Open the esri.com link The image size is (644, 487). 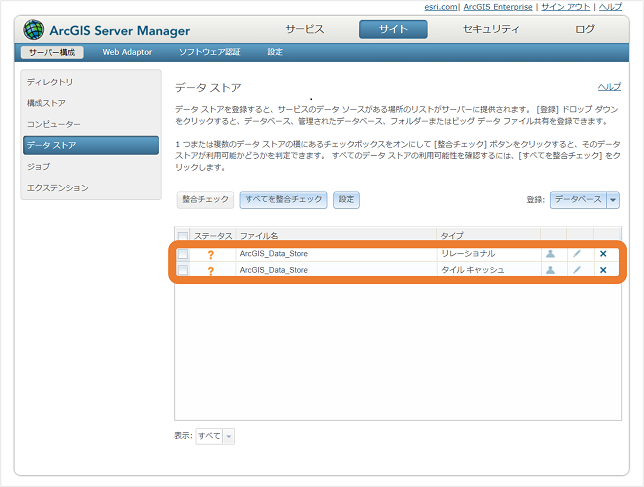[x=441, y=7]
